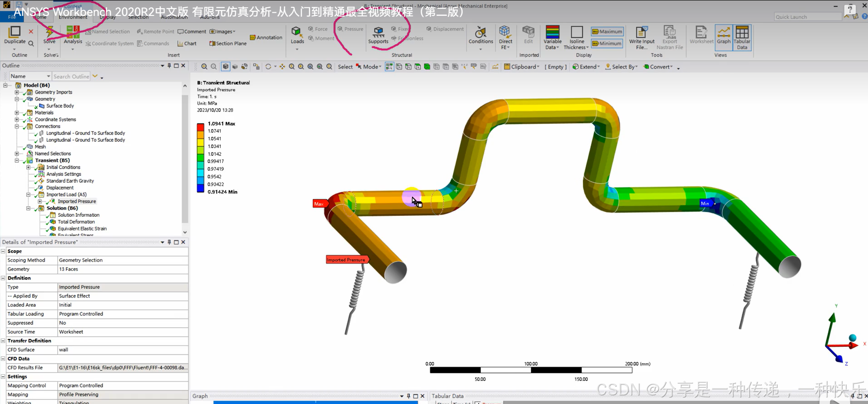Open the Extend menu button
Viewport: 868px width, 404px height.
pos(586,67)
